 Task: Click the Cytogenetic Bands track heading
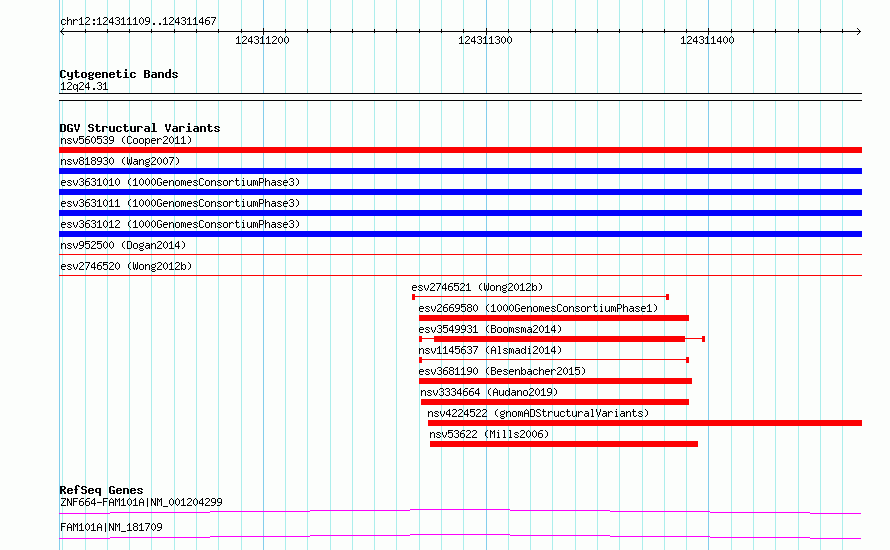click(x=119, y=74)
